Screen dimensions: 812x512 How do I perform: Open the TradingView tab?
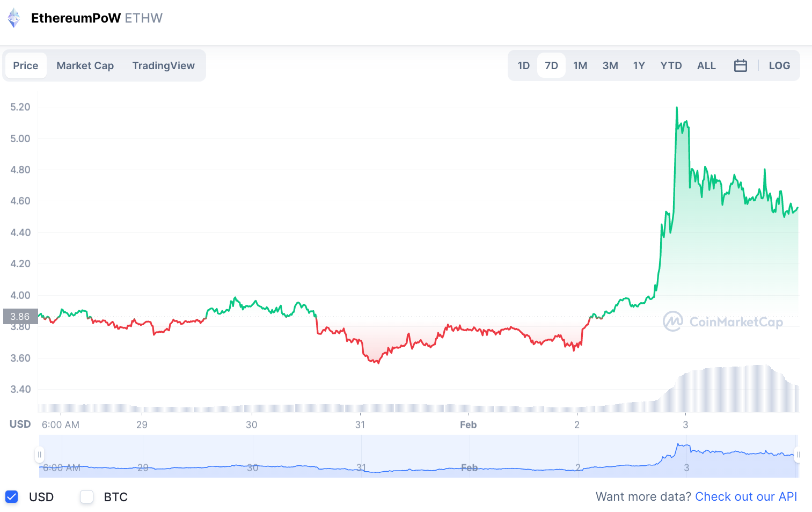pyautogui.click(x=164, y=65)
